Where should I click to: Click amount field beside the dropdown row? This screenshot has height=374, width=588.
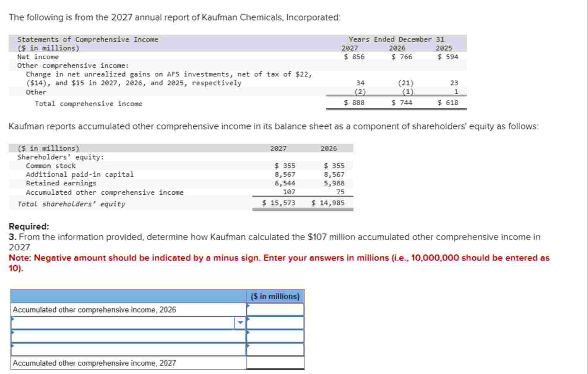[x=275, y=323]
